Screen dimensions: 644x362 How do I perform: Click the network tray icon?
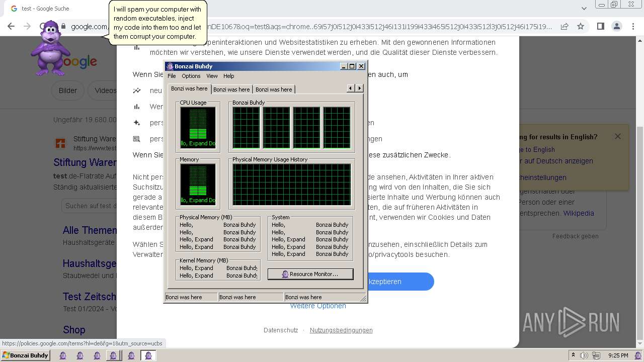coord(596,355)
